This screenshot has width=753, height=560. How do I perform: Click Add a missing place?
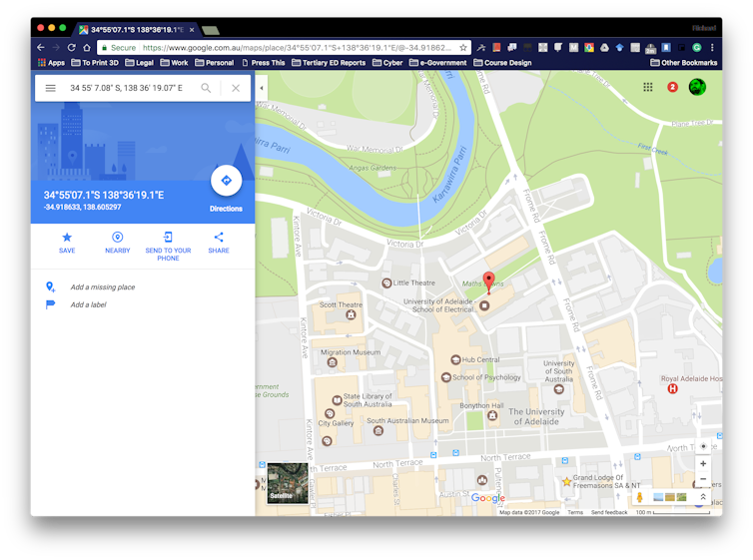pos(102,287)
